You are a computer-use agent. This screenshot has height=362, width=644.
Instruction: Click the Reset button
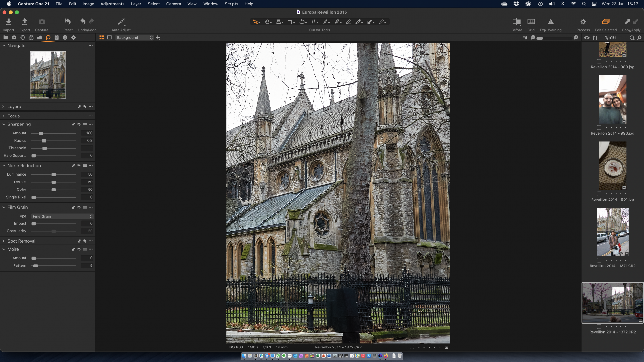68,22
